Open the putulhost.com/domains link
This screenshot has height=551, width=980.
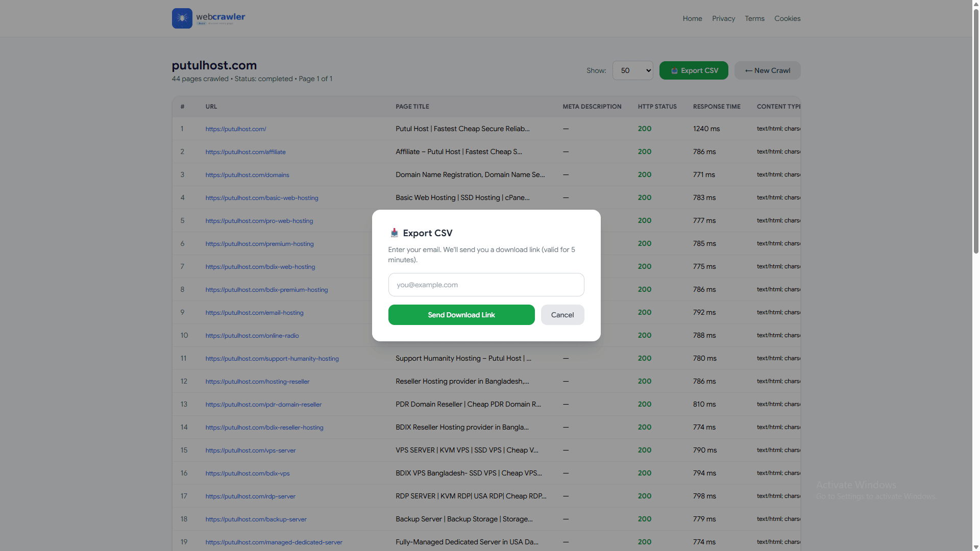click(247, 174)
